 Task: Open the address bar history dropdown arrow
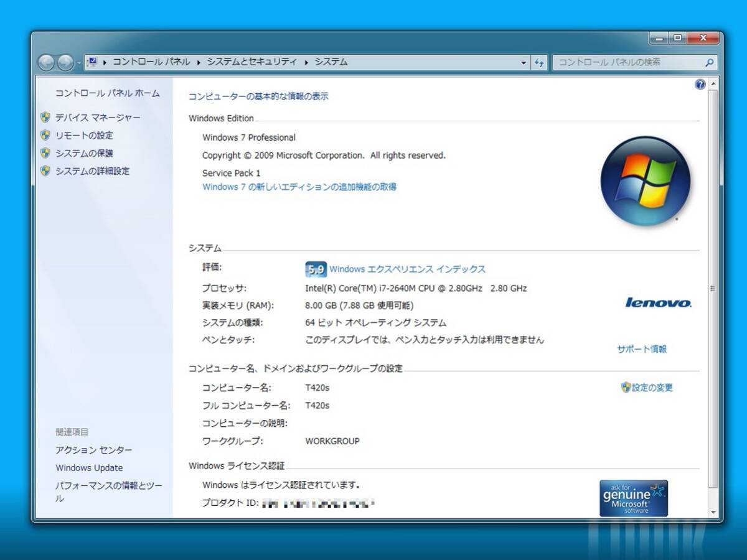click(524, 62)
